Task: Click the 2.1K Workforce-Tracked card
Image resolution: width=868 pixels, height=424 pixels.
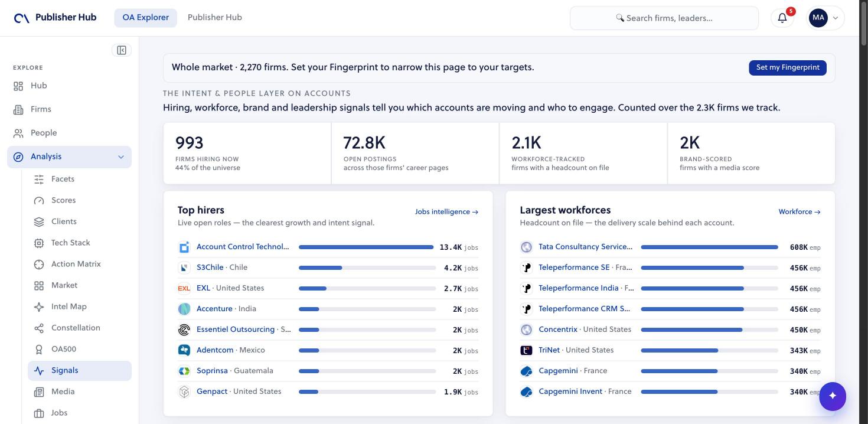Action: pos(583,154)
